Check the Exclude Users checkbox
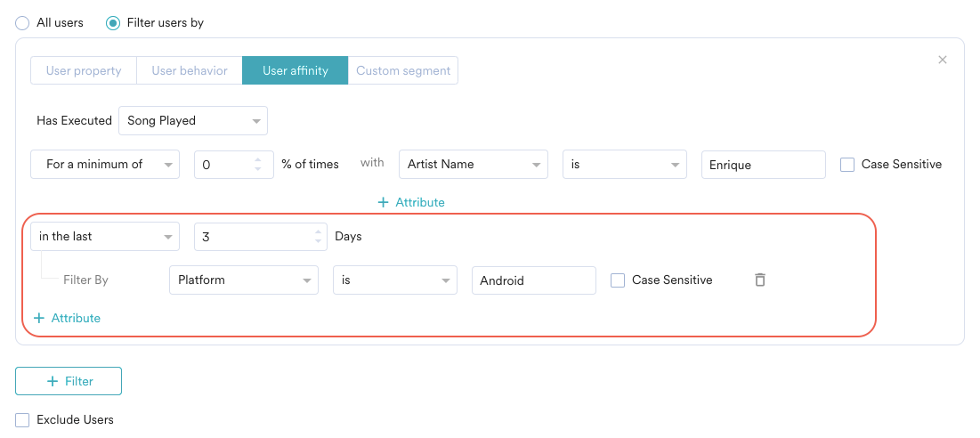The height and width of the screenshot is (438, 980). click(x=22, y=419)
